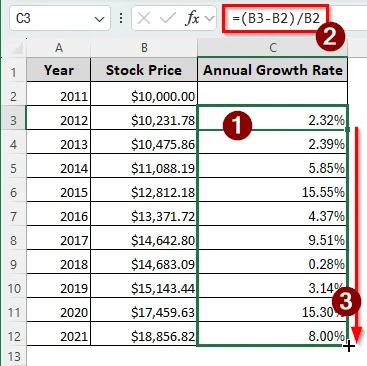Screen dimensions: 367x366
Task: Expand the Name Box dropdown arrow
Action: coord(100,19)
